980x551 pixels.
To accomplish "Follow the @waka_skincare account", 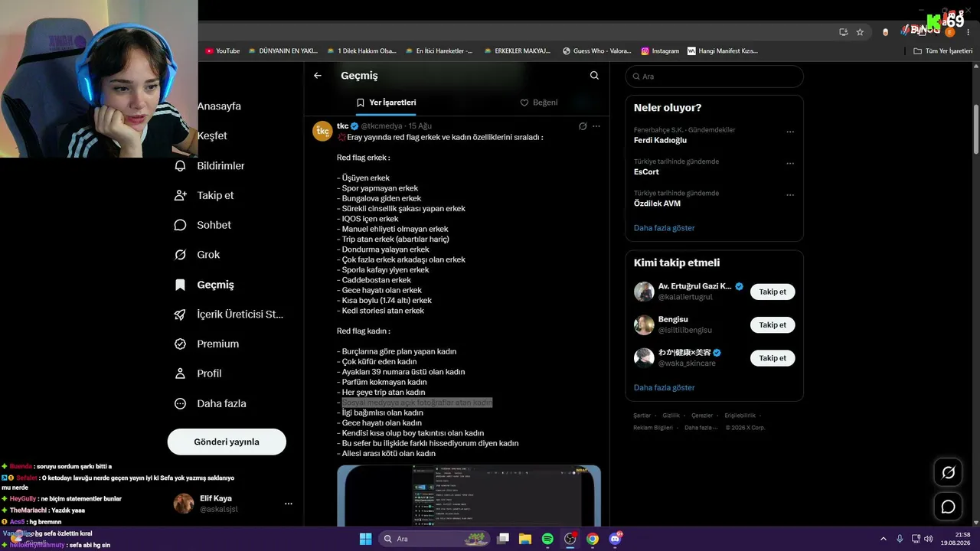I will (773, 357).
